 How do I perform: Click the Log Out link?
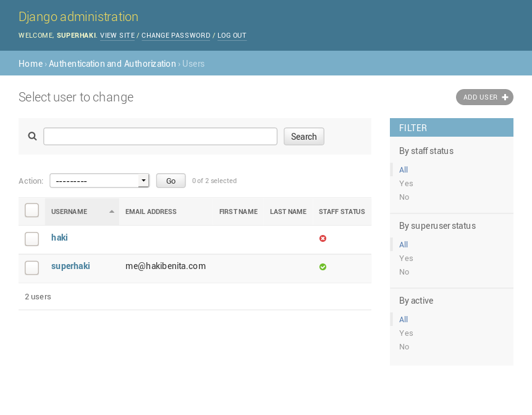tap(232, 35)
